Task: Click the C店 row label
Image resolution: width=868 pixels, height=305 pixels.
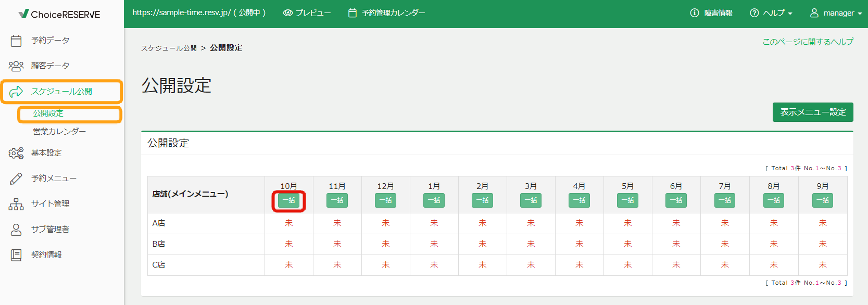Action: point(159,265)
